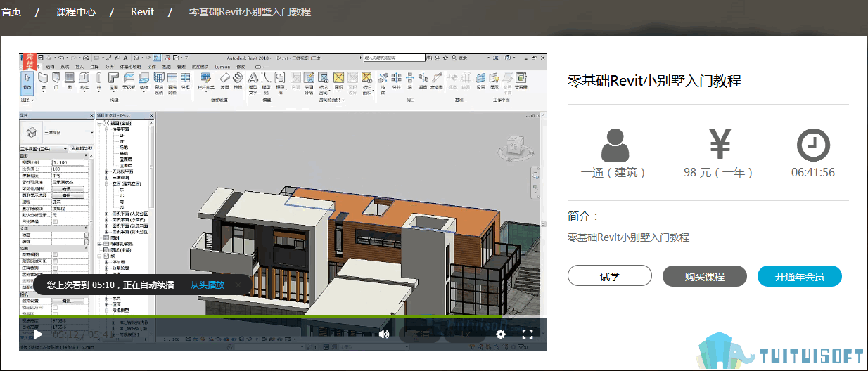Toggle the 裁剪视图 checkbox in Properties
The width and height of the screenshot is (868, 371).
click(x=55, y=254)
